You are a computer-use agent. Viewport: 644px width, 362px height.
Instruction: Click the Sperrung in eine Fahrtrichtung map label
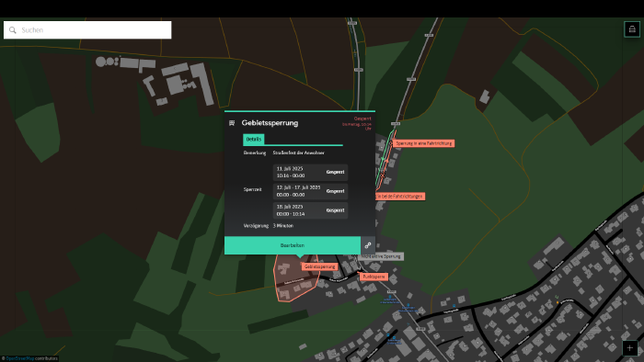point(423,143)
